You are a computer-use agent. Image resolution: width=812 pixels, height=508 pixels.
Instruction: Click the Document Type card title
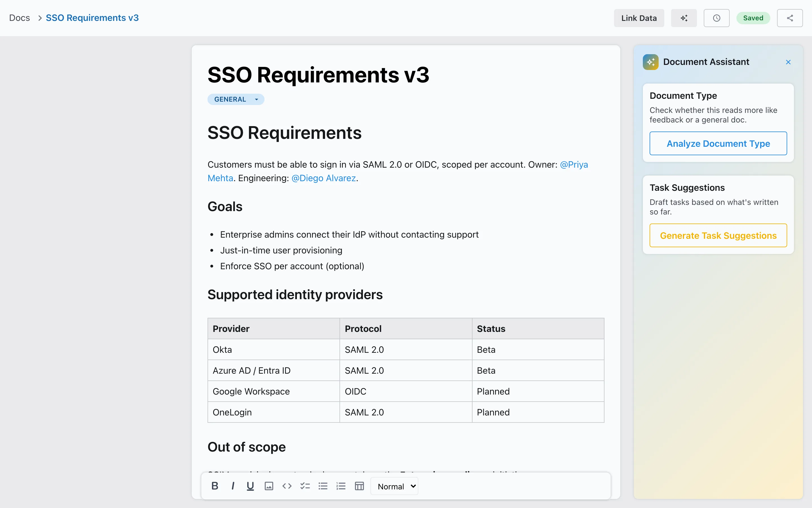683,96
